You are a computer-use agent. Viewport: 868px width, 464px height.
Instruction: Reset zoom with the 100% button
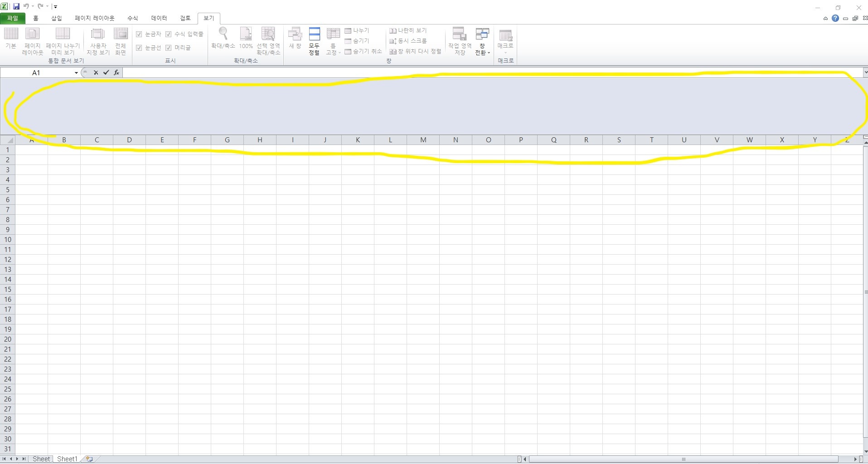[246, 38]
